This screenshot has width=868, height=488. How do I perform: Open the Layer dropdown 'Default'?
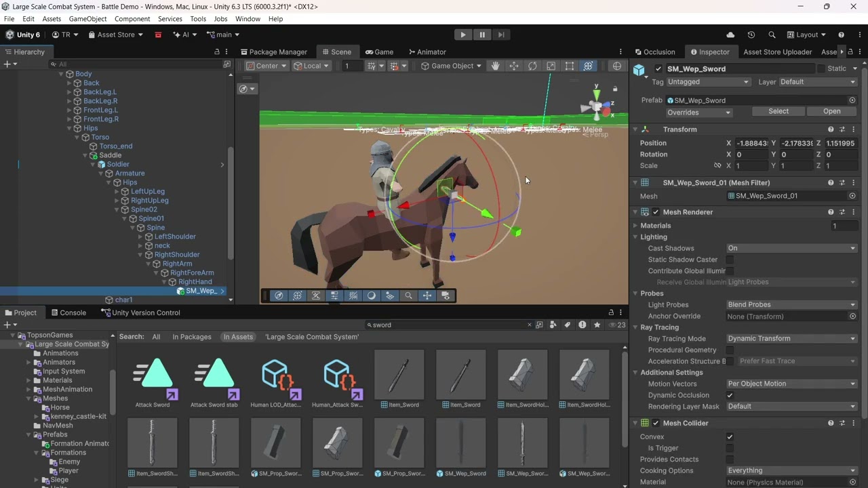click(x=818, y=82)
